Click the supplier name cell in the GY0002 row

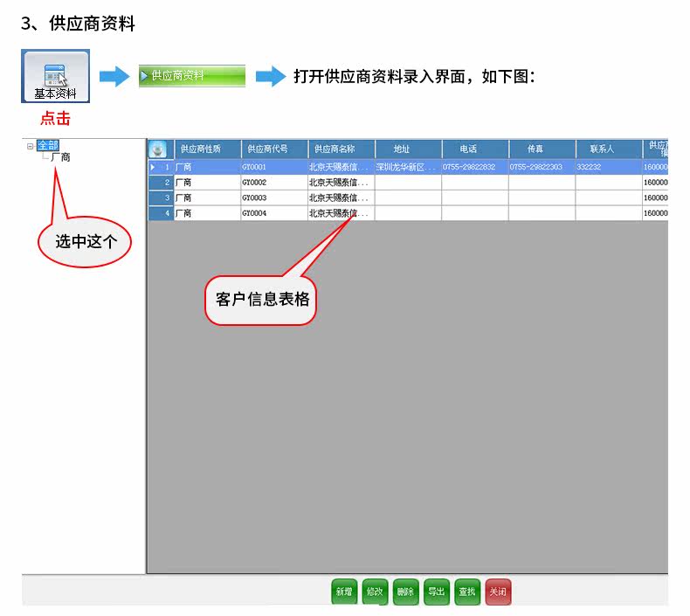341,183
